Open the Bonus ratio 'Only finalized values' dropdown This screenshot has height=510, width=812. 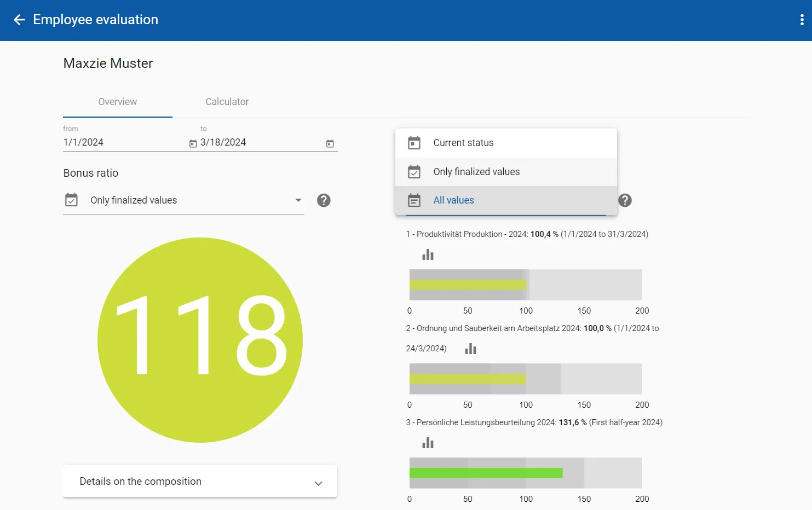tap(183, 200)
